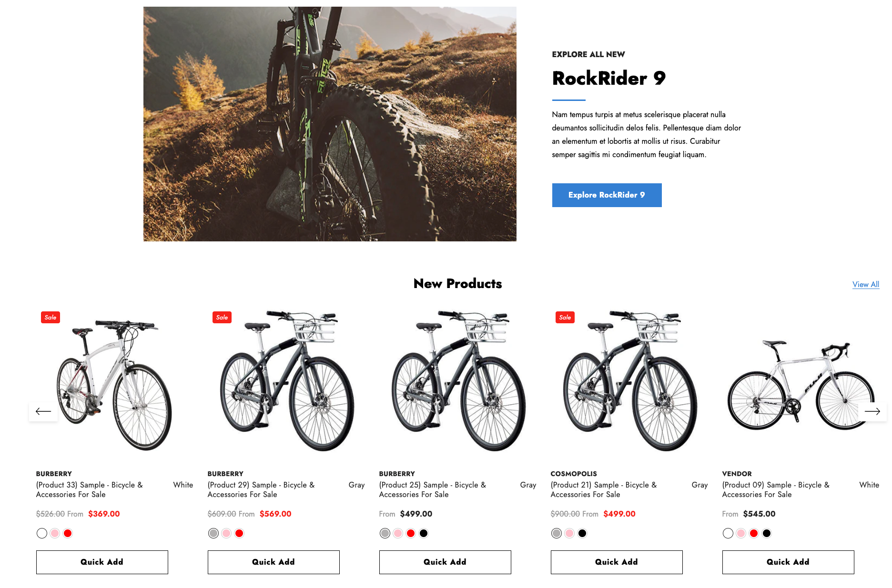Choose pink swatch for Product 29
Screen dimensions: 892x588
[226, 533]
